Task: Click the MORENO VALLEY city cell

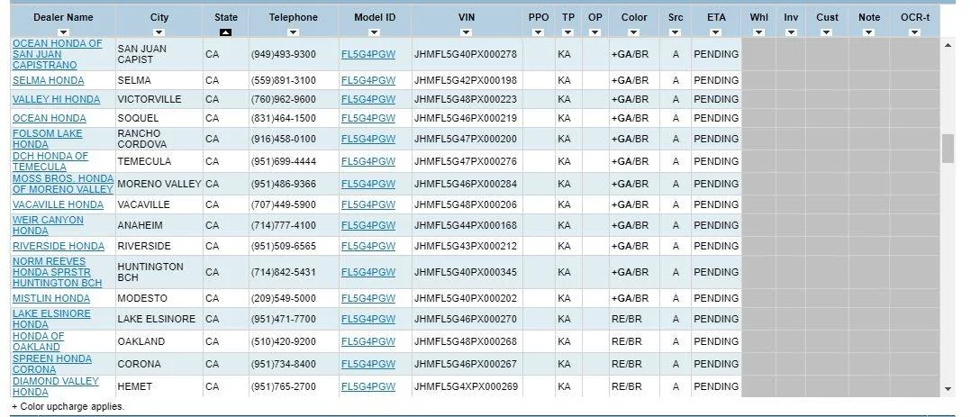Action: point(159,184)
